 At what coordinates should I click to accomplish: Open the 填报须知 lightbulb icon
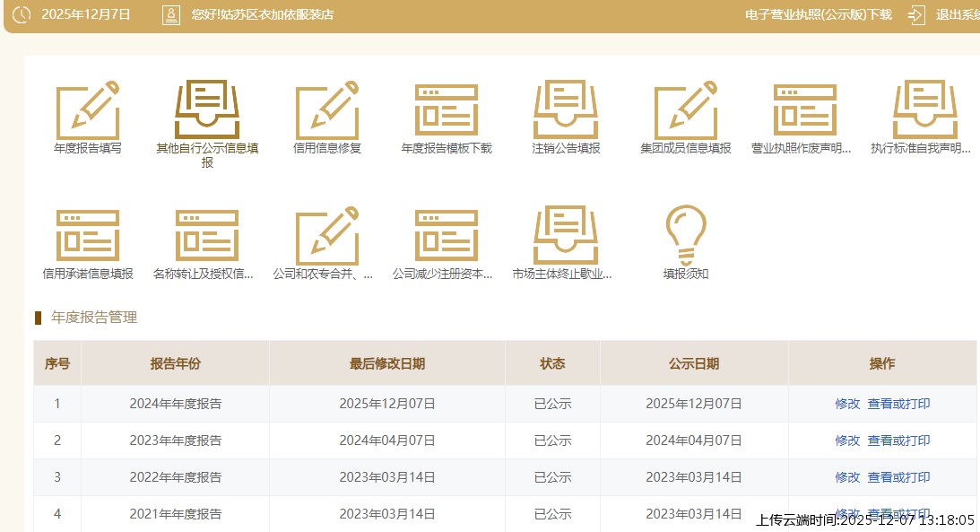(x=686, y=237)
